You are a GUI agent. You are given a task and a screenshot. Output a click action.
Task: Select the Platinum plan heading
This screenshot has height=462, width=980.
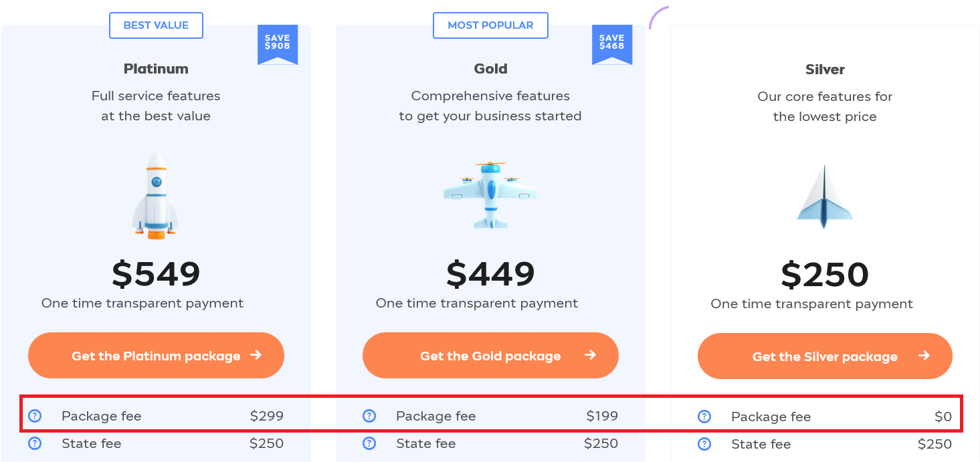click(156, 69)
